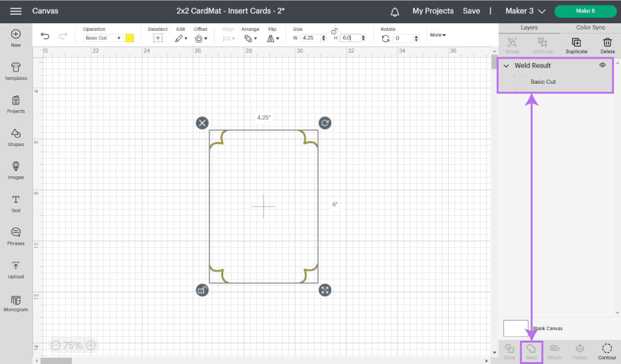Toggle the size aspect ratio lock
The height and width of the screenshot is (364, 621).
pos(334,30)
